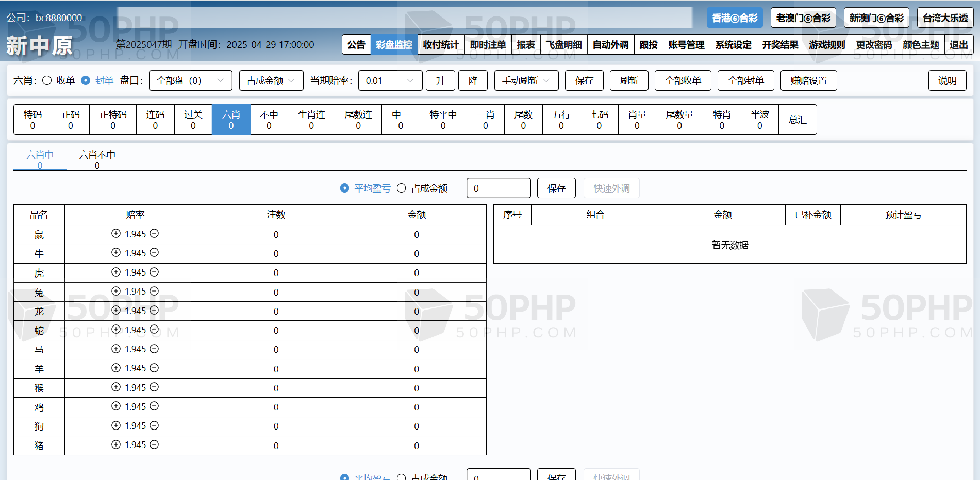Image resolution: width=980 pixels, height=480 pixels.
Task: Click the plus icon in the 马 row
Action: pyautogui.click(x=116, y=349)
